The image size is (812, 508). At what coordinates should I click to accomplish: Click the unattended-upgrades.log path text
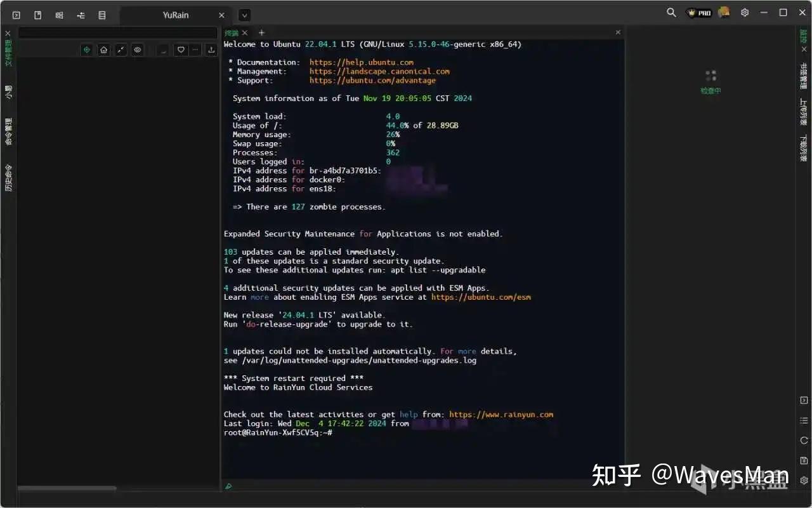(x=359, y=361)
